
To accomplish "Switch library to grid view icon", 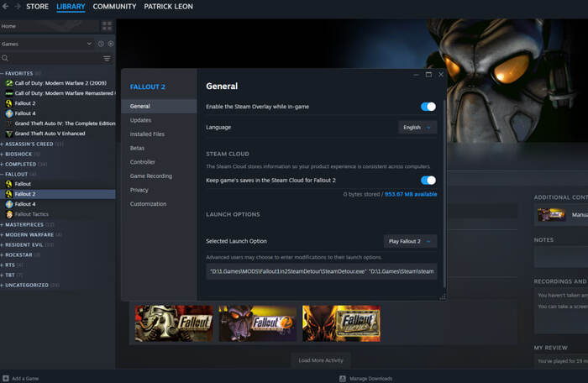I will tap(108, 26).
